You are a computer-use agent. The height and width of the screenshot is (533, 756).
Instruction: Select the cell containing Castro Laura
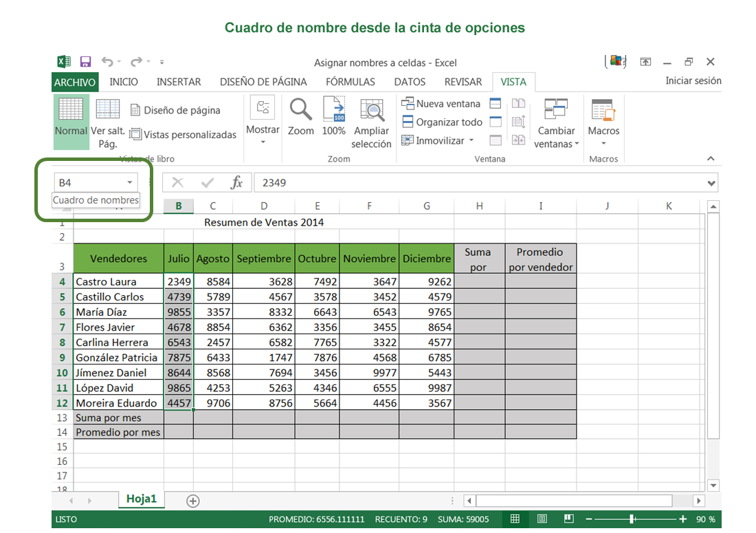click(119, 281)
